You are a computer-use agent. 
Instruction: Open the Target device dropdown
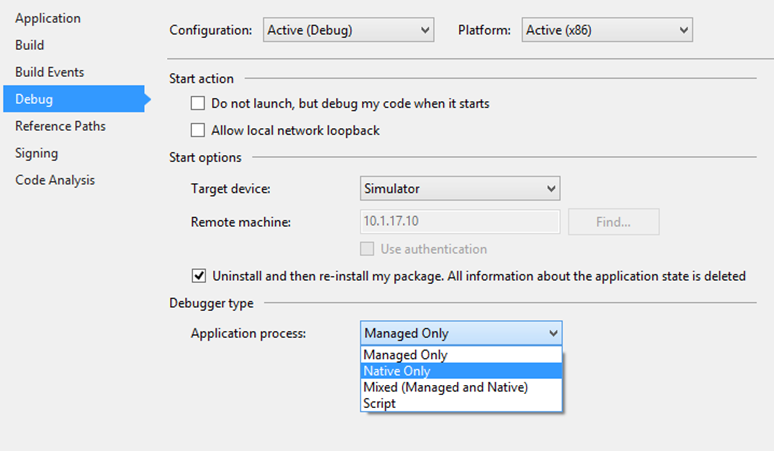(x=460, y=188)
